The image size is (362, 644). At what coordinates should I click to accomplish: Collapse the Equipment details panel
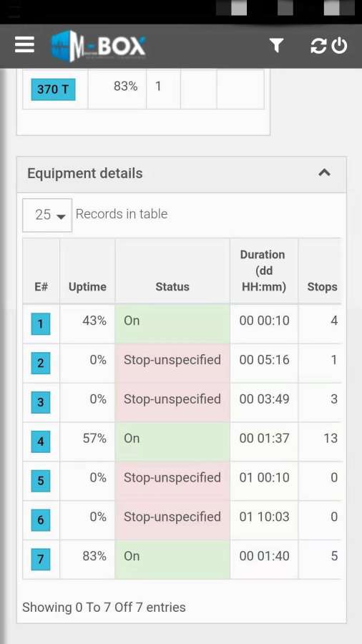324,172
